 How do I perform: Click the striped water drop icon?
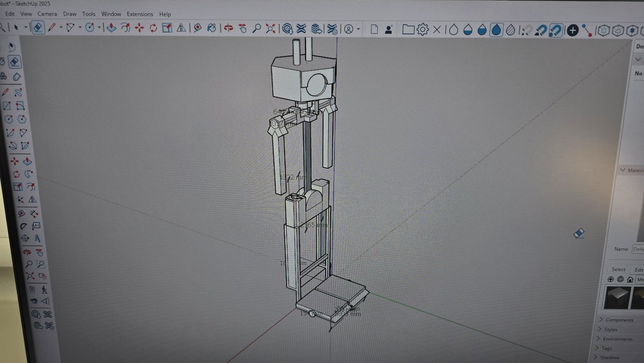[511, 30]
